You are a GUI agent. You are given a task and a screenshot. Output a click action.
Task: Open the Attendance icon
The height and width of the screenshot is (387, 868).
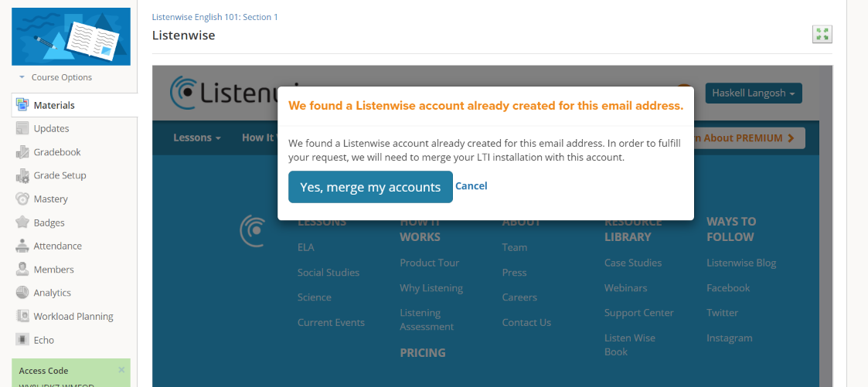(22, 246)
